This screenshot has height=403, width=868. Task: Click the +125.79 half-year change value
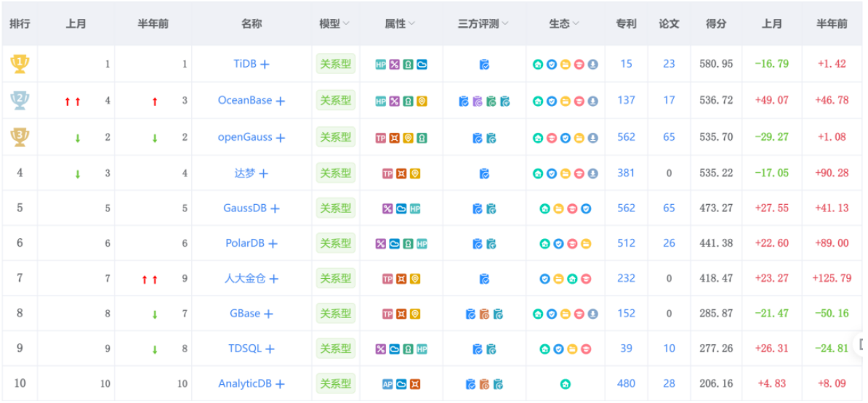click(x=832, y=278)
